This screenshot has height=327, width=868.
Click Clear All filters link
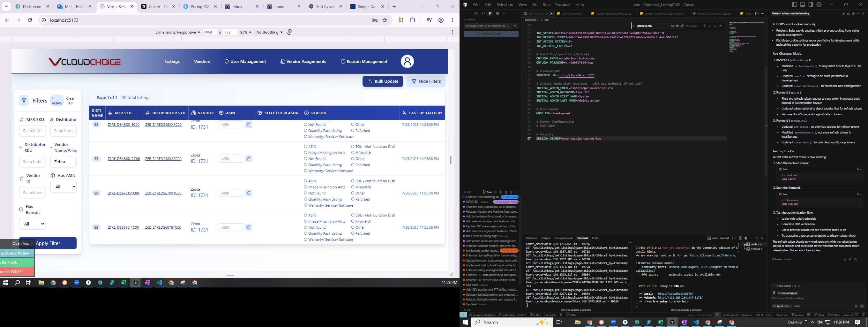(71, 101)
